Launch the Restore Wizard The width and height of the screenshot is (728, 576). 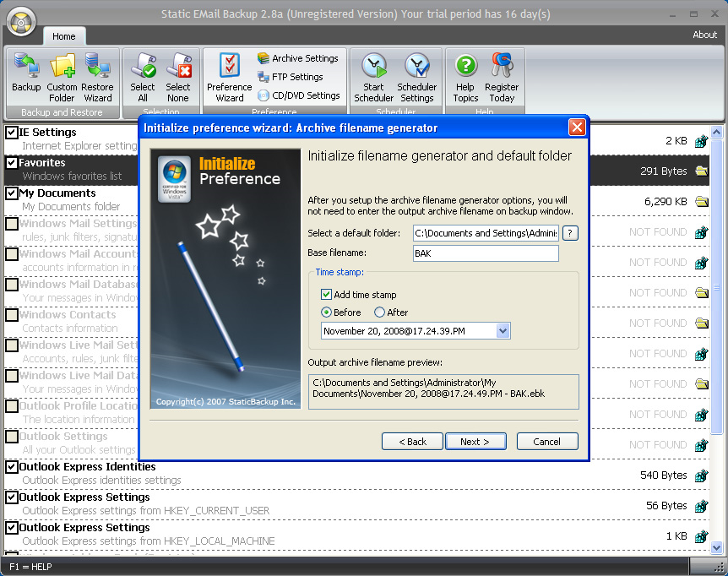coord(97,78)
